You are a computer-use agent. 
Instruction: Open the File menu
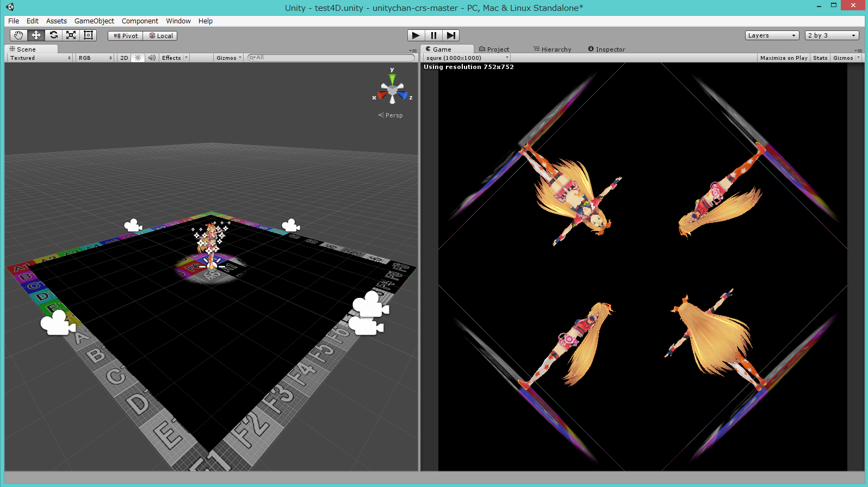click(x=14, y=21)
